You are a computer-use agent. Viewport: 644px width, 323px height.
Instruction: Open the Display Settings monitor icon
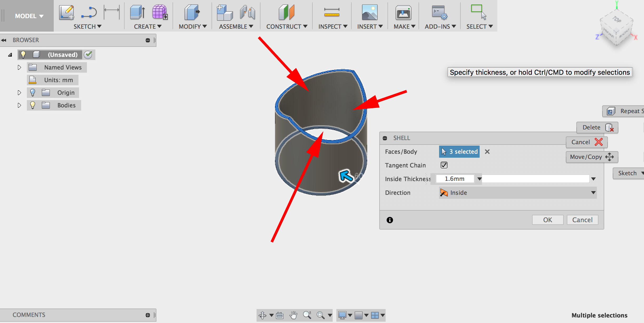[x=342, y=315]
